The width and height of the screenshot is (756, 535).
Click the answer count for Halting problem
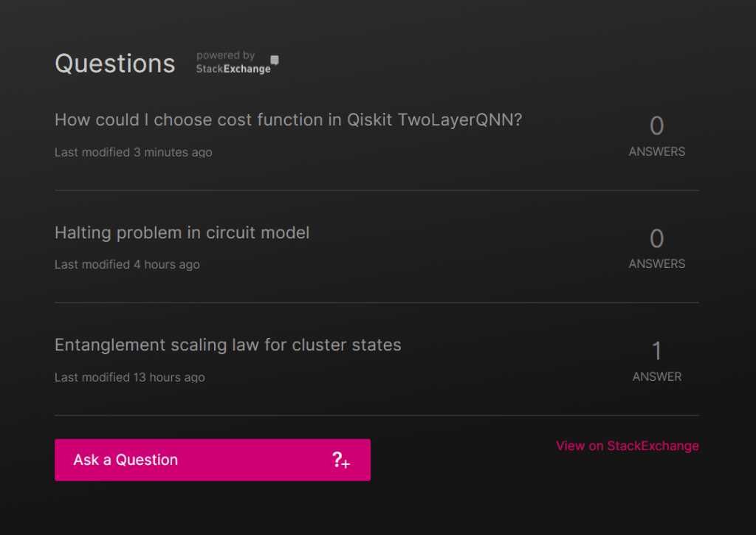(656, 238)
